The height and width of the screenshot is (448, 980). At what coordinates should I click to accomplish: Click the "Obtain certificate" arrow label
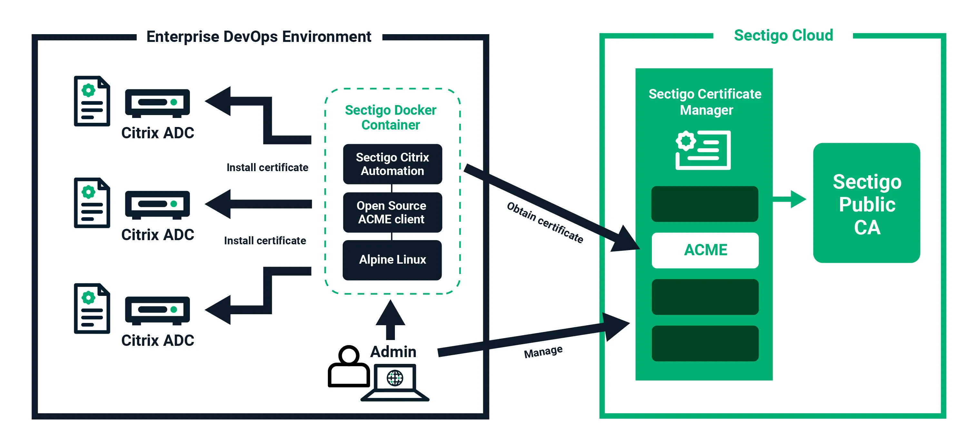(x=545, y=222)
